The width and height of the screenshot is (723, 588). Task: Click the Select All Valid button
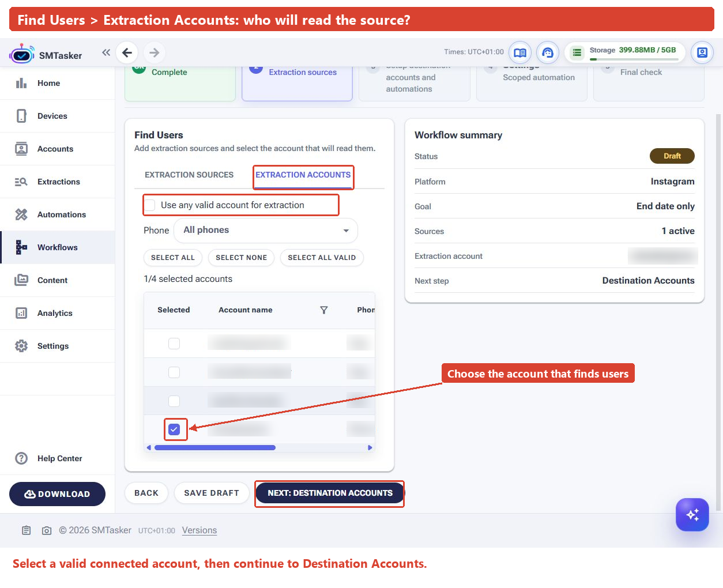[x=322, y=258]
